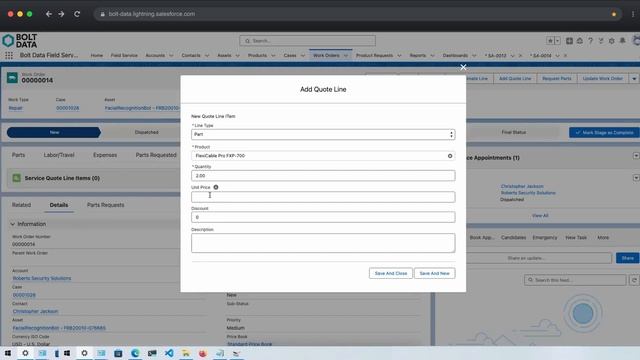Click Mark Stage as Complete
The height and width of the screenshot is (360, 640).
604,132
